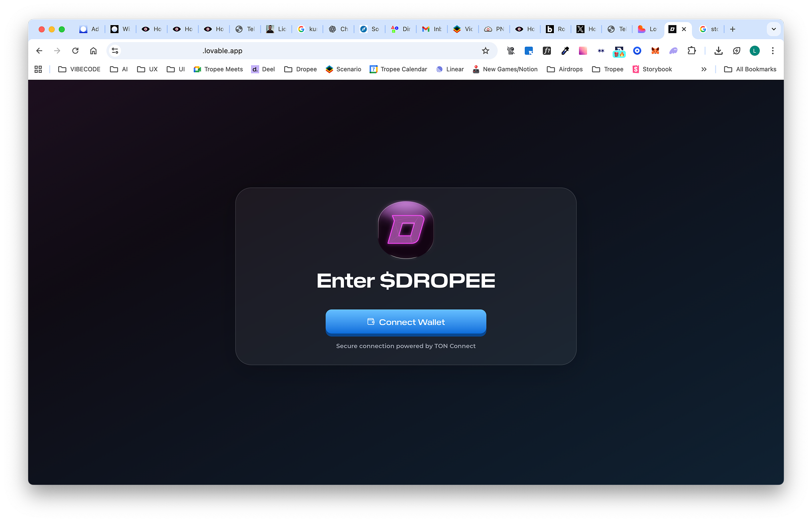This screenshot has width=812, height=522.
Task: Open the tab search dropdown arrow
Action: (774, 29)
